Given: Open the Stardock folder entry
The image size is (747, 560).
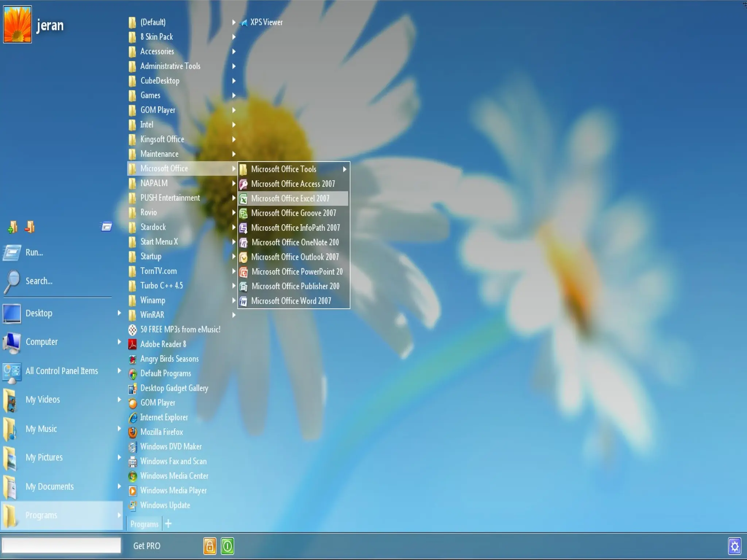Looking at the screenshot, I should pyautogui.click(x=182, y=227).
